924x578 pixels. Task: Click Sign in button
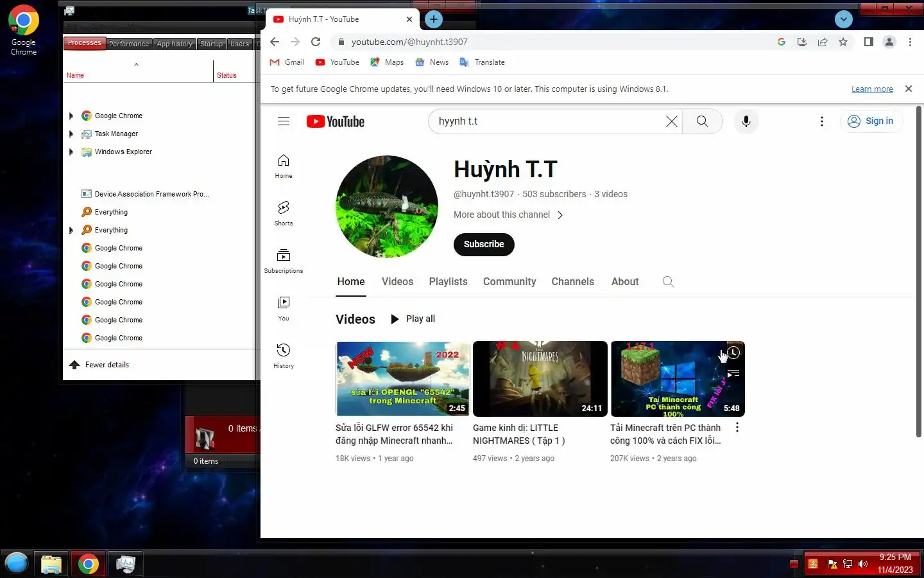coord(871,121)
